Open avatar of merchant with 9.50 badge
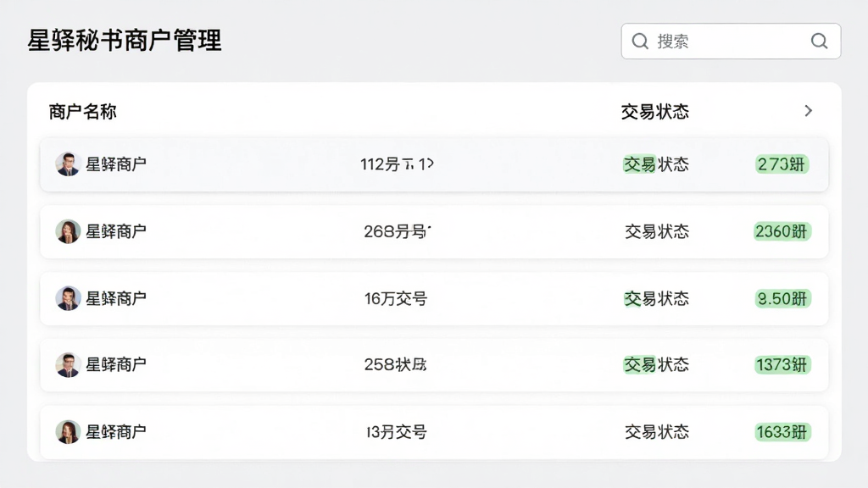This screenshot has width=868, height=488. click(x=68, y=298)
